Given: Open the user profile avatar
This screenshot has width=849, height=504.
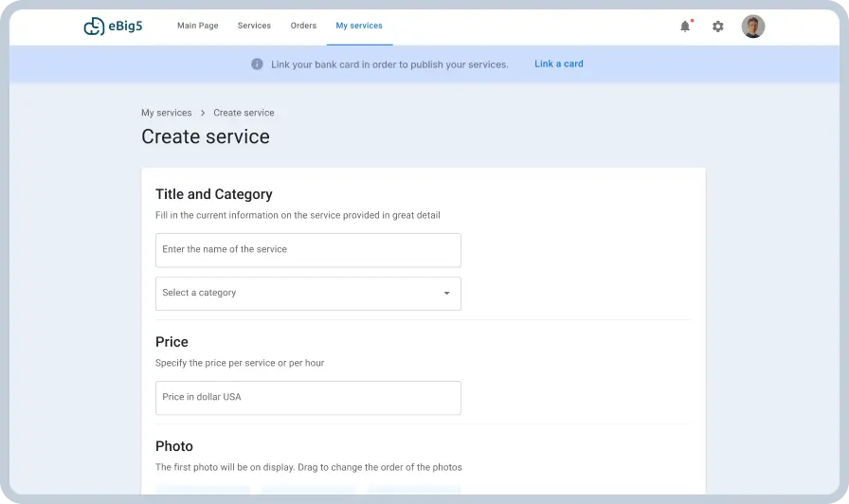Looking at the screenshot, I should (753, 26).
